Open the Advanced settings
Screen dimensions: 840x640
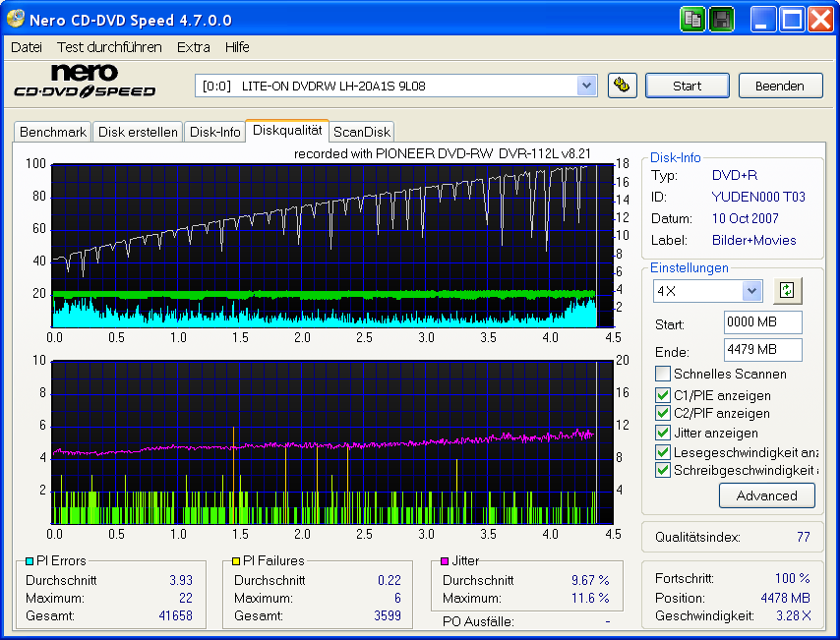(766, 495)
